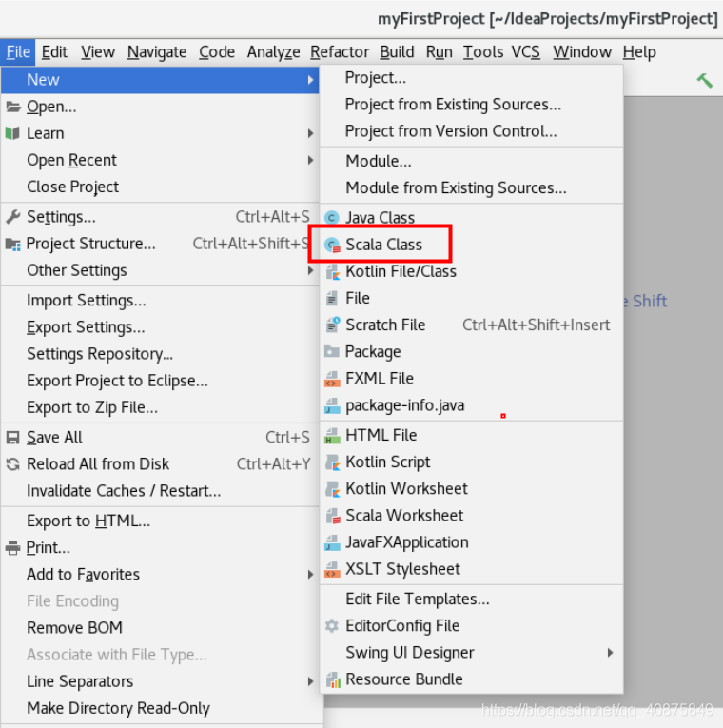Click the Java Class icon
The height and width of the screenshot is (728, 723).
pos(332,218)
